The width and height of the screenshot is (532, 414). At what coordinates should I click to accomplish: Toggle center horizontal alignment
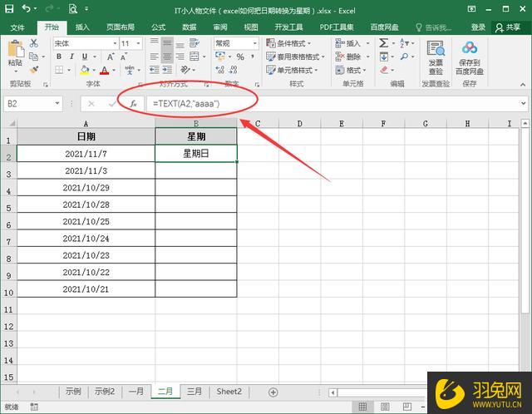(x=167, y=57)
